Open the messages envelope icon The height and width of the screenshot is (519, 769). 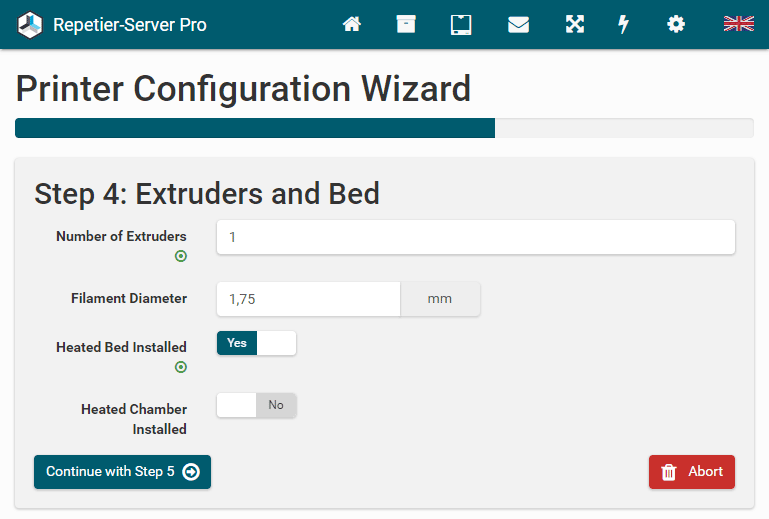coord(518,24)
